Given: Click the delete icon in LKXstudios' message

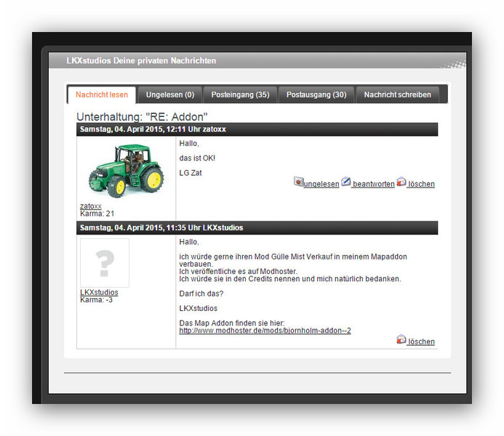Looking at the screenshot, I should (x=401, y=339).
